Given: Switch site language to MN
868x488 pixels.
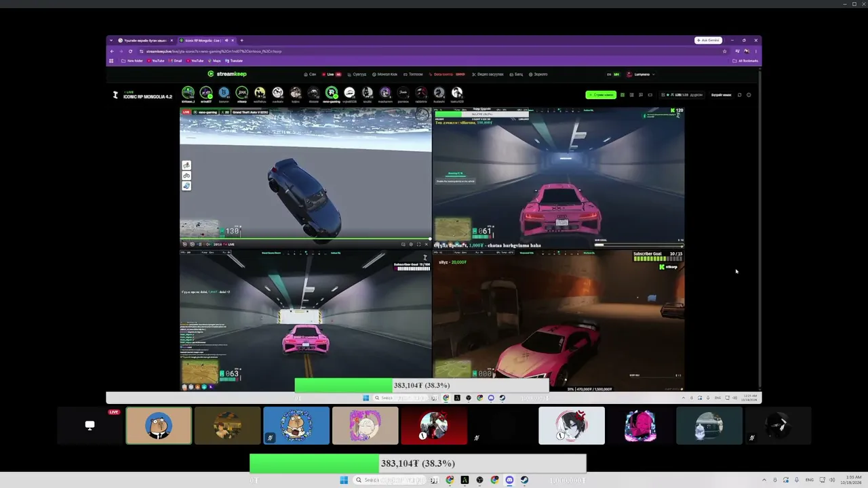Looking at the screenshot, I should [616, 75].
